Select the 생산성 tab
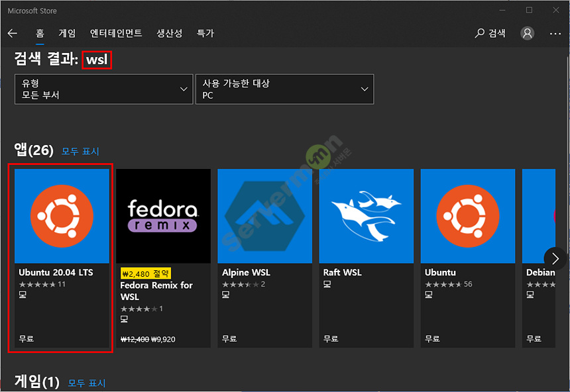Screen dimensions: 570x392 (x=170, y=33)
